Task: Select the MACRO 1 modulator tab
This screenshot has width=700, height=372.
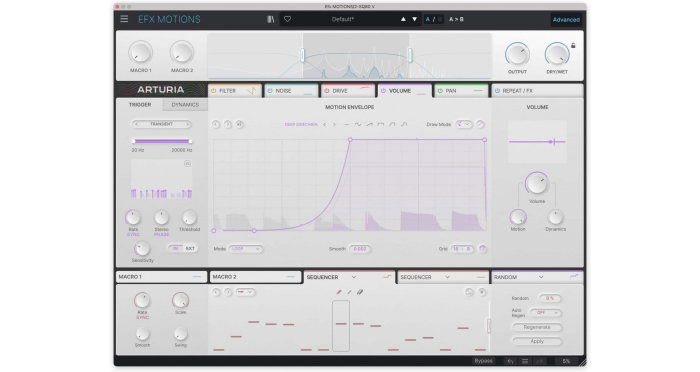Action: [x=161, y=277]
